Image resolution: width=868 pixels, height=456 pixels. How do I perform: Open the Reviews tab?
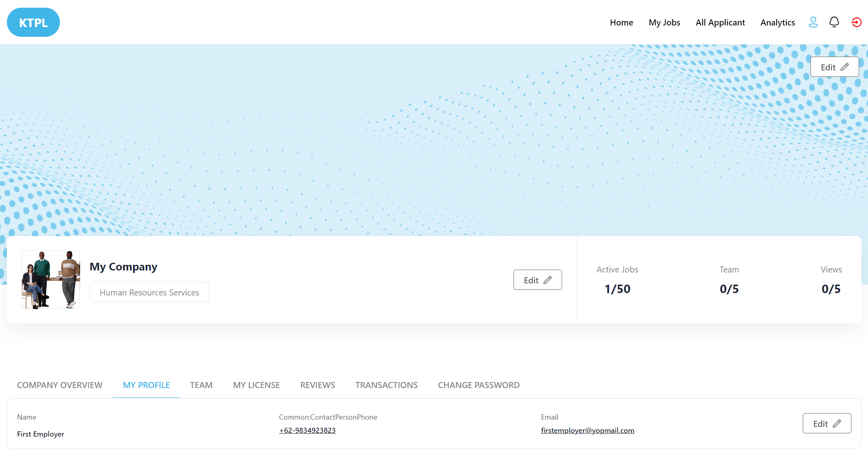pos(318,385)
